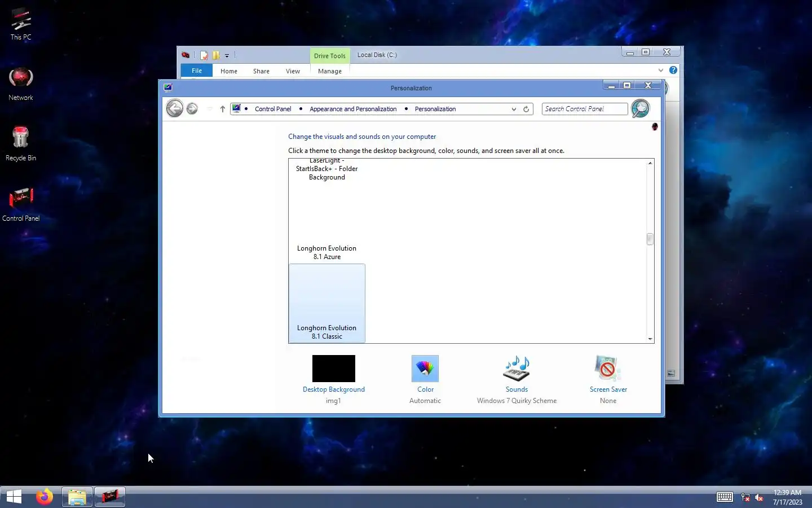Click 'None' under Screen Saver
Viewport: 812px width, 508px height.
click(608, 401)
